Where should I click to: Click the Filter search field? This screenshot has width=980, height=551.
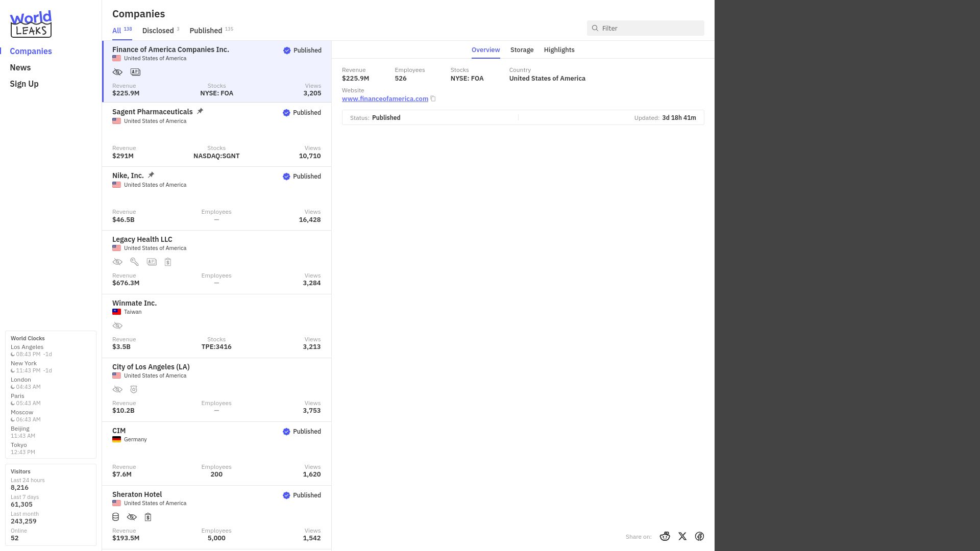coord(645,28)
